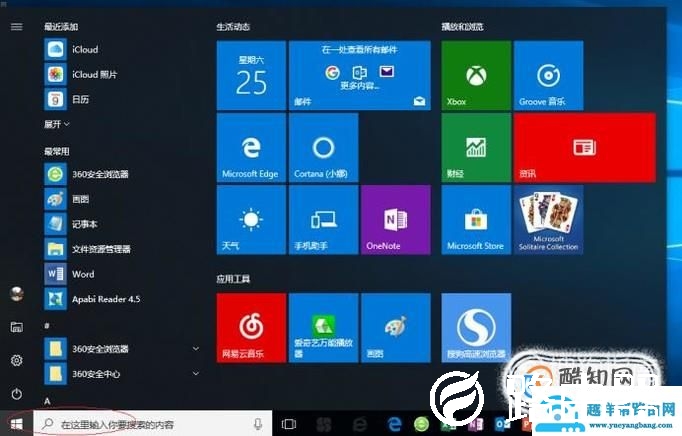
Task: Click the microphone icon in the search box
Action: [x=258, y=424]
